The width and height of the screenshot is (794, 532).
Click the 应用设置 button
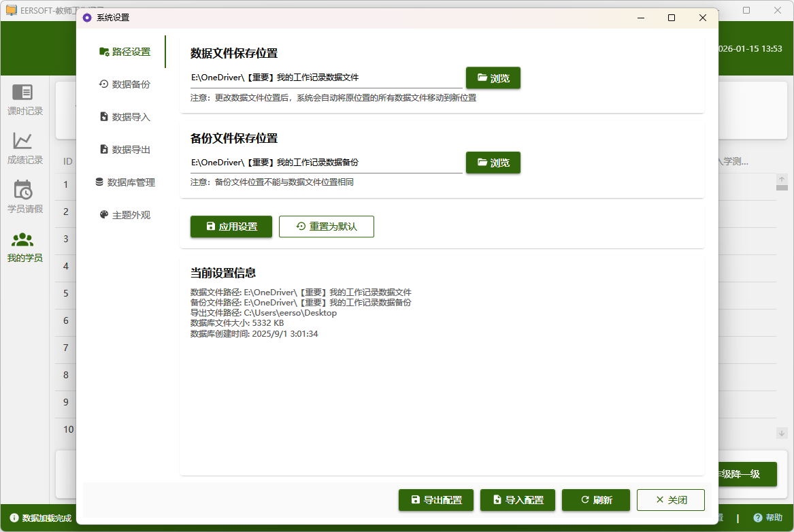point(231,227)
